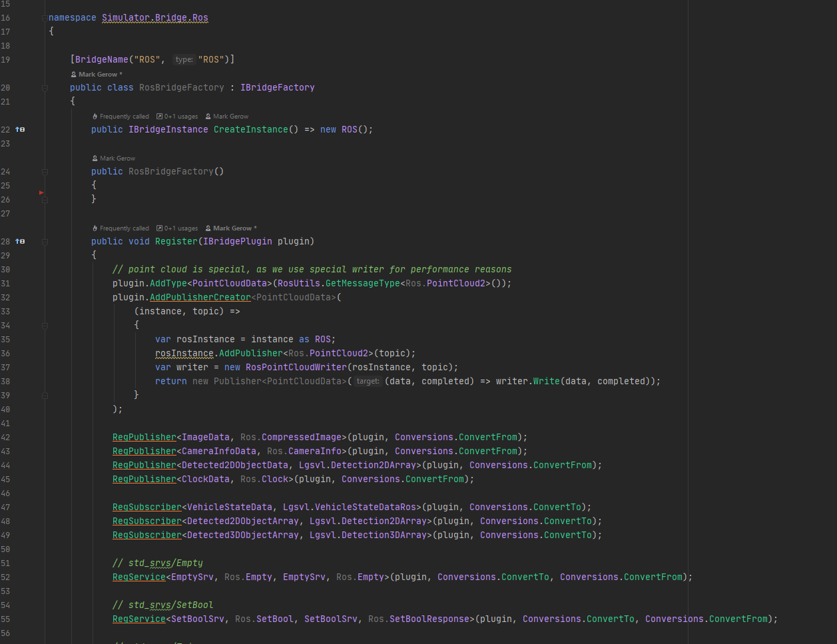Click the underlined RegService on line 52
837x644 pixels.
139,577
